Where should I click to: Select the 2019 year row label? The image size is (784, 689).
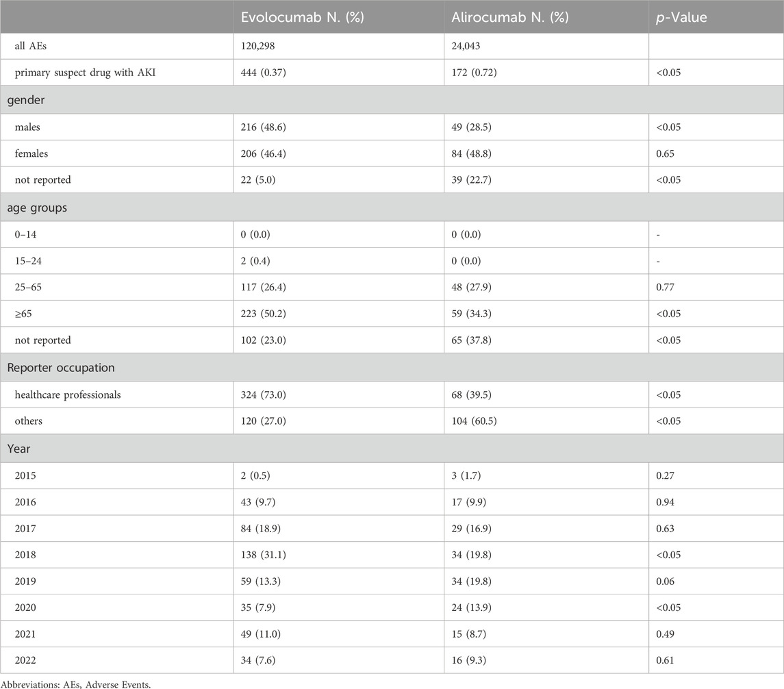[x=25, y=581]
